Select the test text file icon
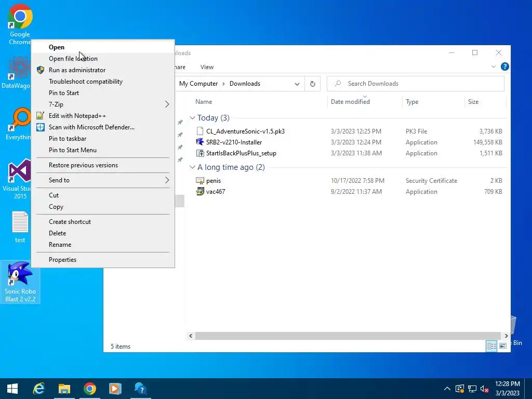Screen dimensions: 532x399 [x=20, y=227]
